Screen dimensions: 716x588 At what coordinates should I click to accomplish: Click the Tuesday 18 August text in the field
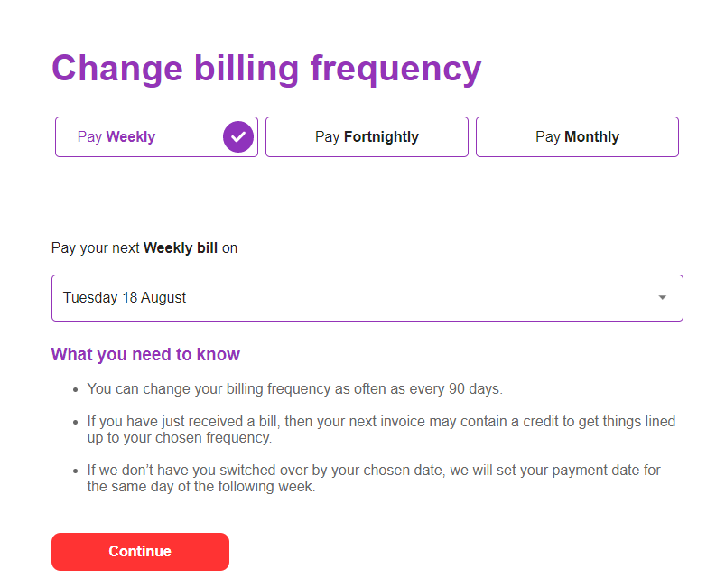tap(125, 297)
